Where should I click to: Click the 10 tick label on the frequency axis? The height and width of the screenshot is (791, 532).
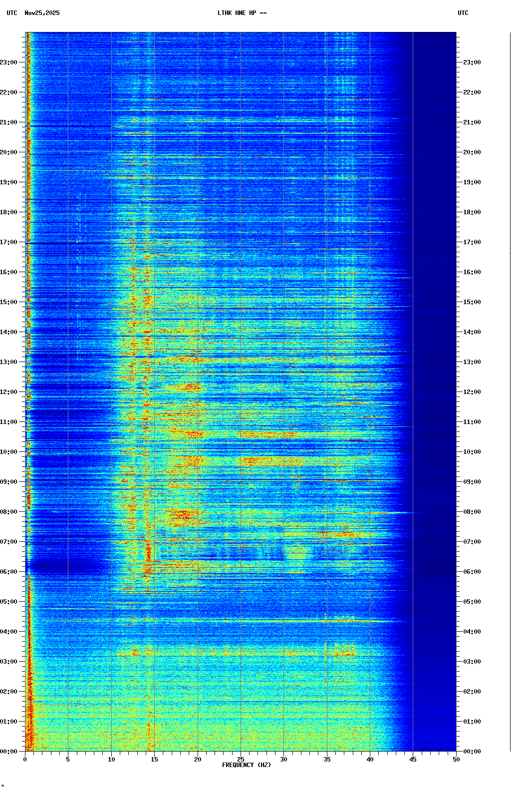click(111, 760)
